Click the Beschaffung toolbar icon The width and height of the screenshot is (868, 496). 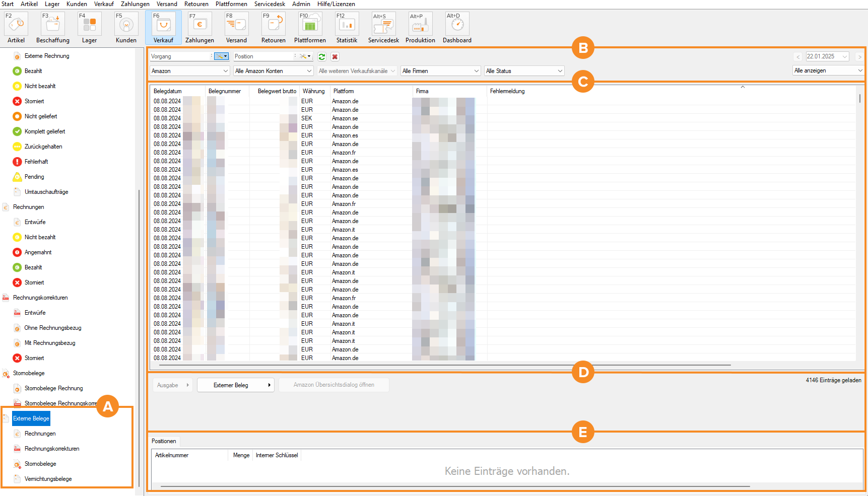coord(53,28)
